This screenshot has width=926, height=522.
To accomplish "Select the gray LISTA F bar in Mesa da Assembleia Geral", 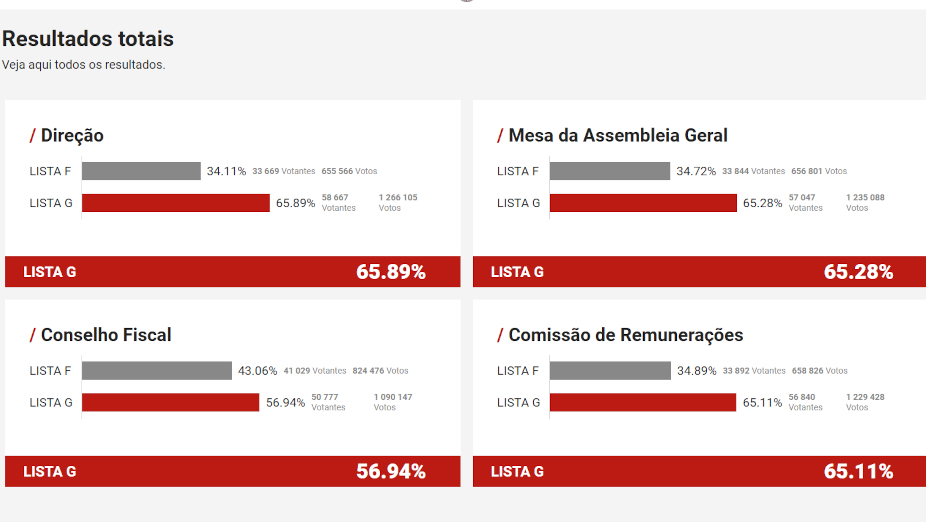I will [609, 171].
